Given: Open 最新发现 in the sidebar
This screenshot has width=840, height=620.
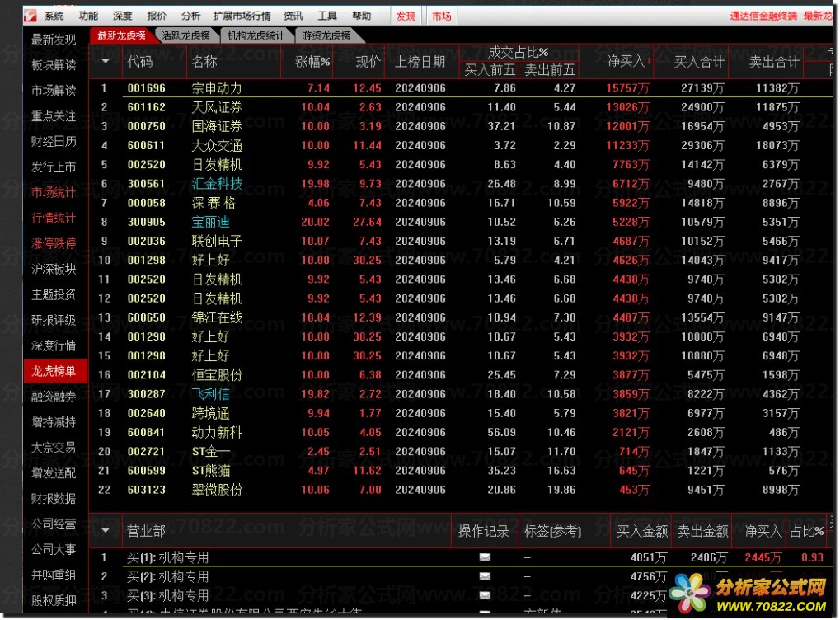Looking at the screenshot, I should pos(54,40).
